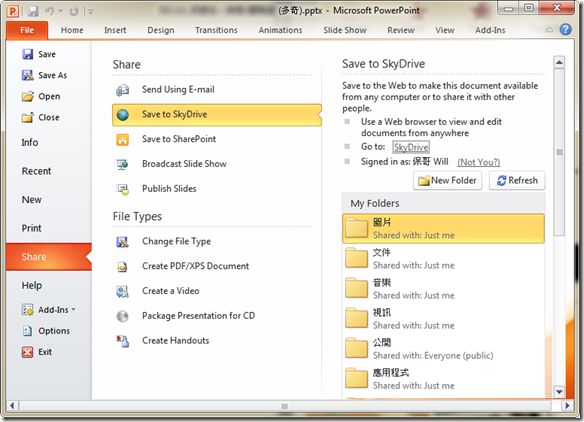The width and height of the screenshot is (584, 422).
Task: Switch to the Add-Ins ribbon tab
Action: coord(490,30)
